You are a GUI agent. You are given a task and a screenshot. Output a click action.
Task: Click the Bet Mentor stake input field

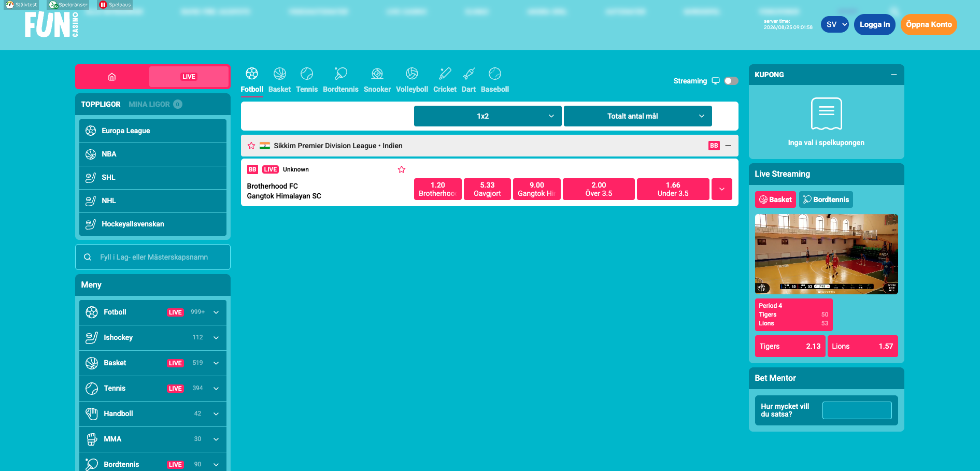[857, 410]
